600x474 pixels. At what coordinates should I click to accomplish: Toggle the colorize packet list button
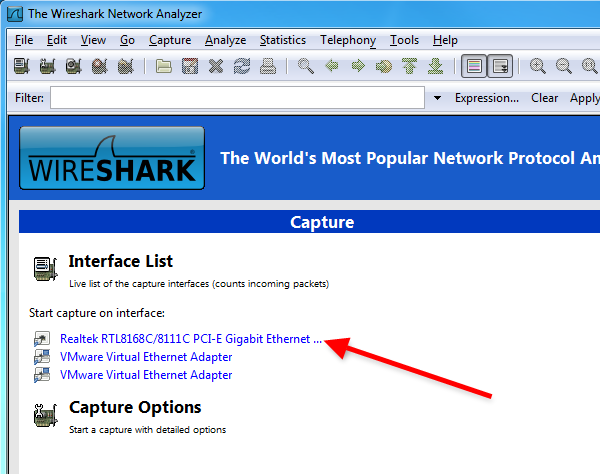pos(474,67)
